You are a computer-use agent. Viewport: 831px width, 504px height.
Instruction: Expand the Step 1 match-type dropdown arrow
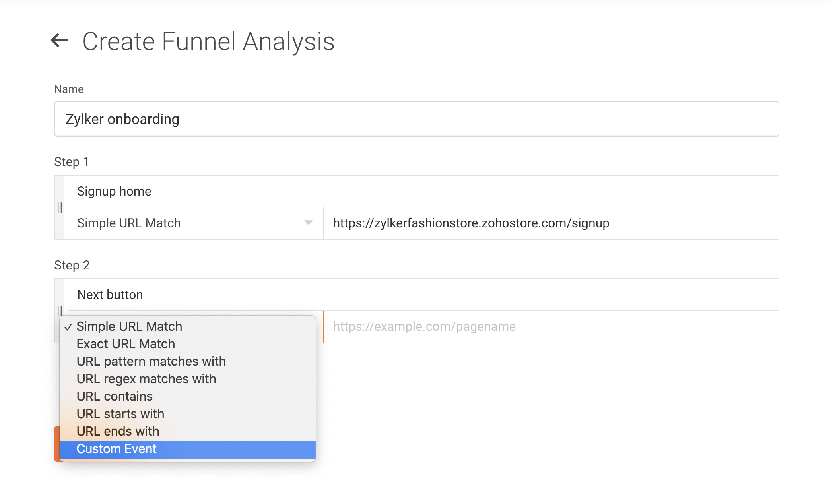tap(308, 223)
